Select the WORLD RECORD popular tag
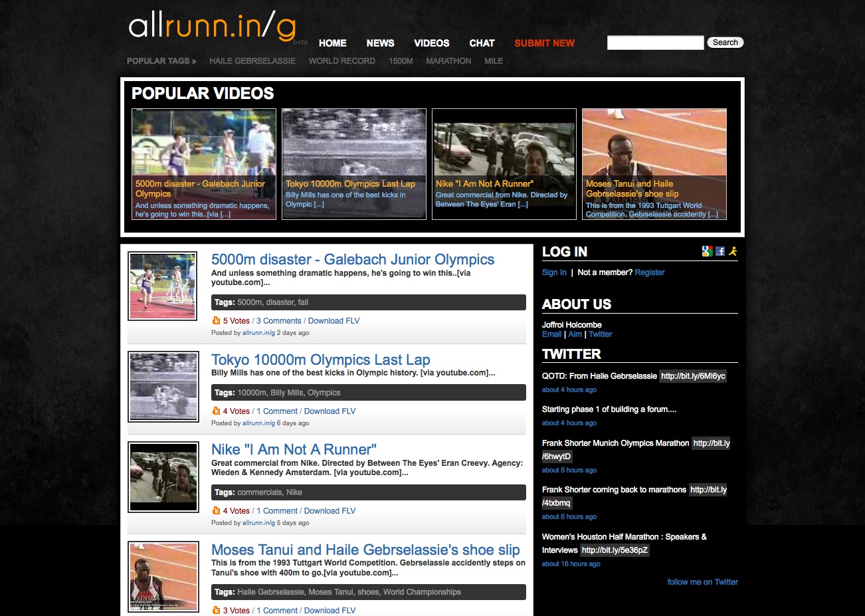The width and height of the screenshot is (865, 616). click(x=342, y=61)
